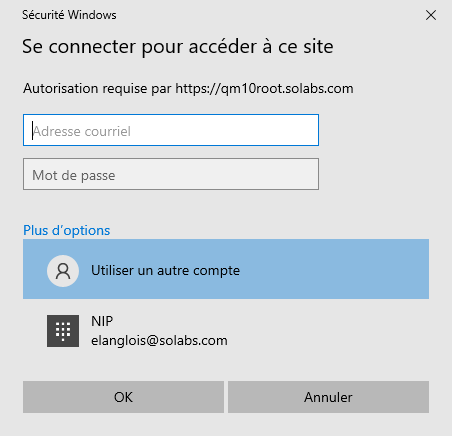Click empty area right of NIP account
The height and width of the screenshot is (436, 452).
tap(328, 331)
